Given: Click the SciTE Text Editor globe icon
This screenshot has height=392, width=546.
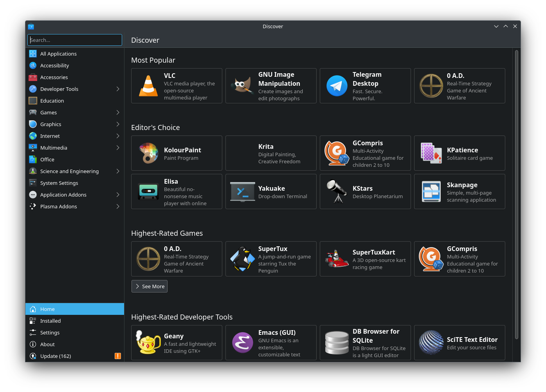Looking at the screenshot, I should 431,343.
